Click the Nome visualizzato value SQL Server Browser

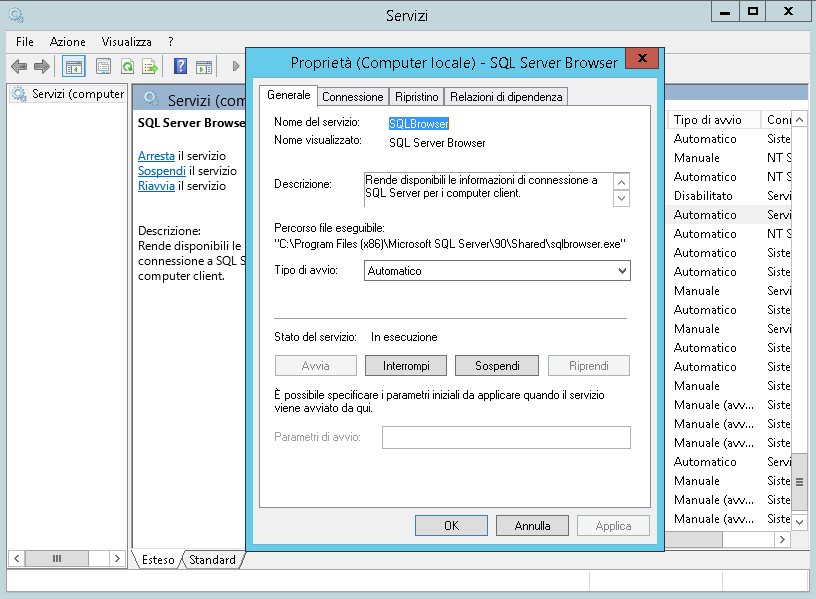(437, 143)
